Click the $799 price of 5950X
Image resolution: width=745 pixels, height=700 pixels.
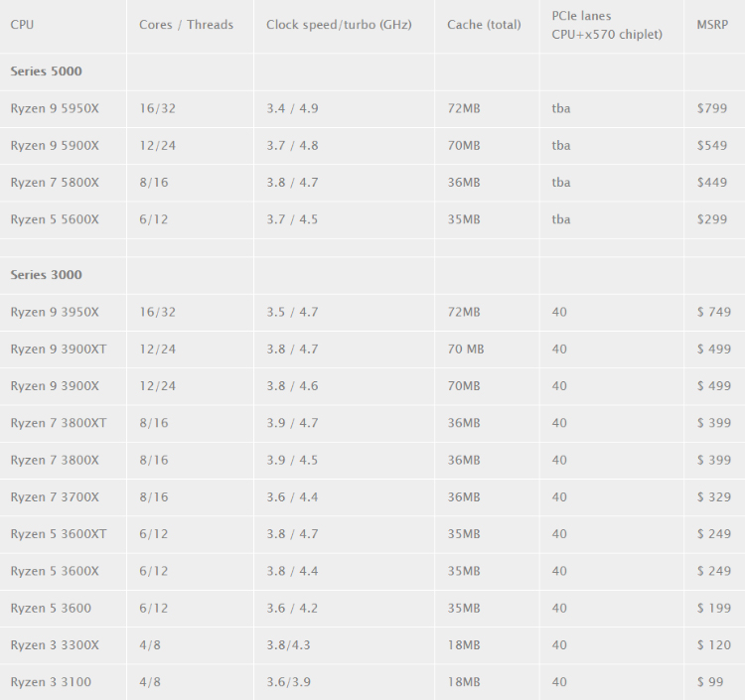712,109
